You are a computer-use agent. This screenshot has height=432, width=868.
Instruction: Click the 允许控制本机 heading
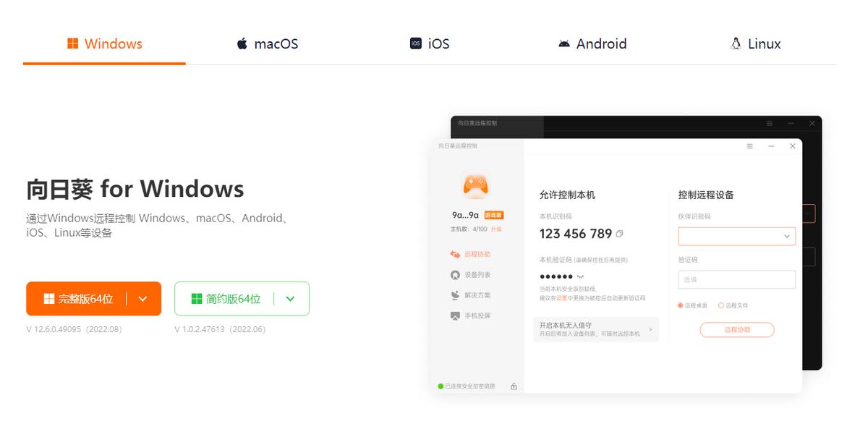(x=567, y=195)
